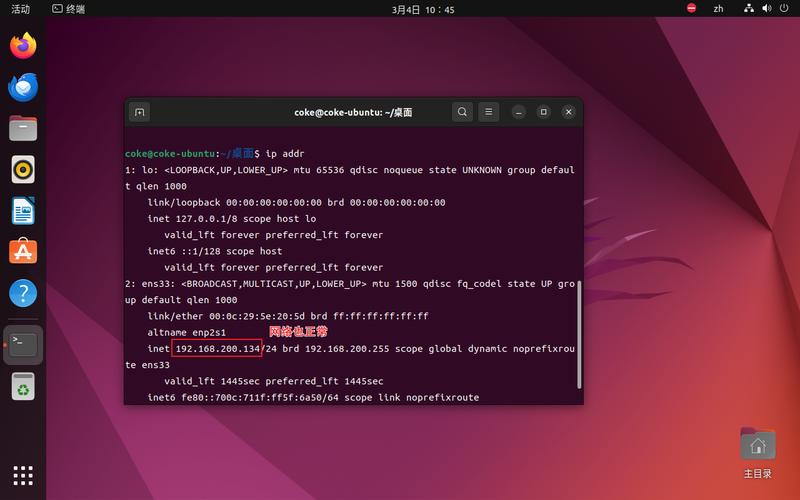
Task: Launch Firefox from the dock
Action: point(23,46)
